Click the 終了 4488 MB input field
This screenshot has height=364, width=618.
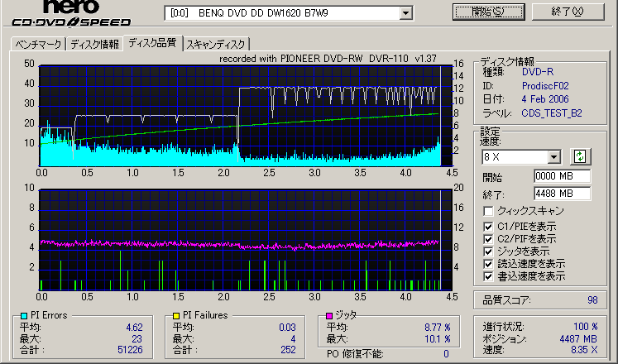562,194
